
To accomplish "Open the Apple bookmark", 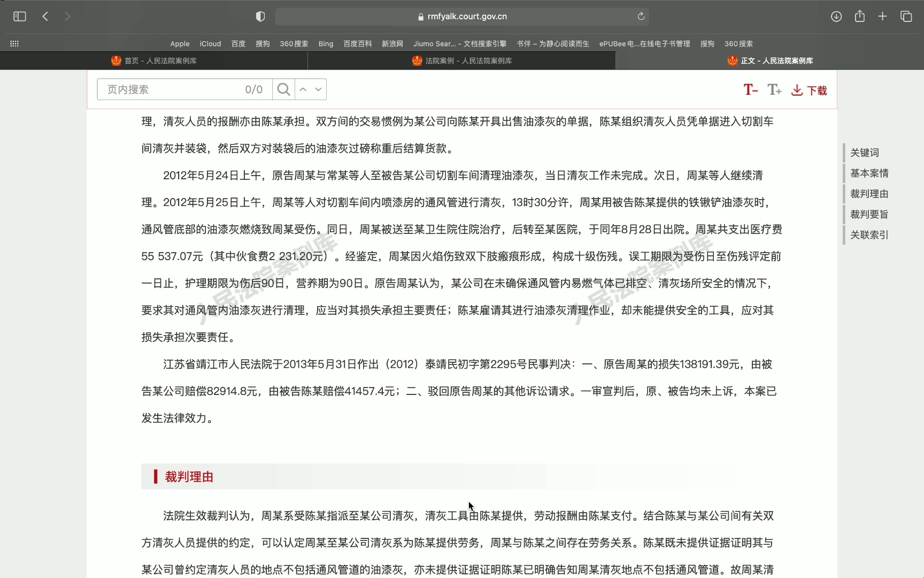I will pos(180,44).
